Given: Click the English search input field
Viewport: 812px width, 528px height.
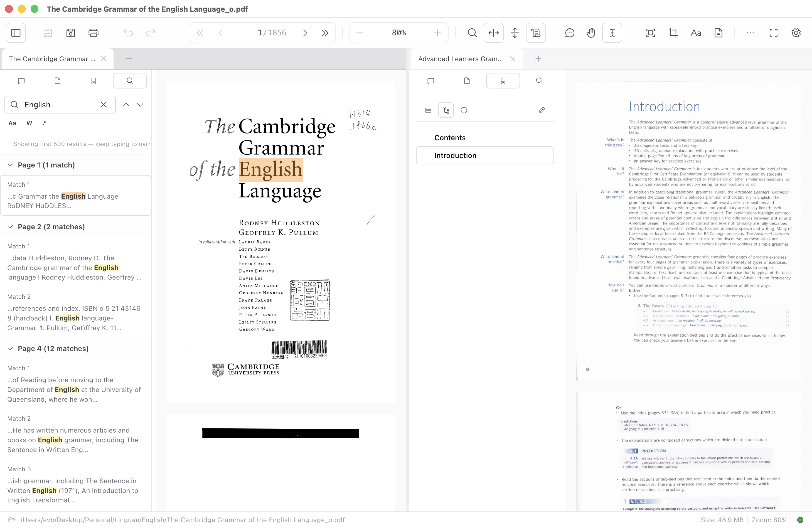Looking at the screenshot, I should (x=60, y=105).
